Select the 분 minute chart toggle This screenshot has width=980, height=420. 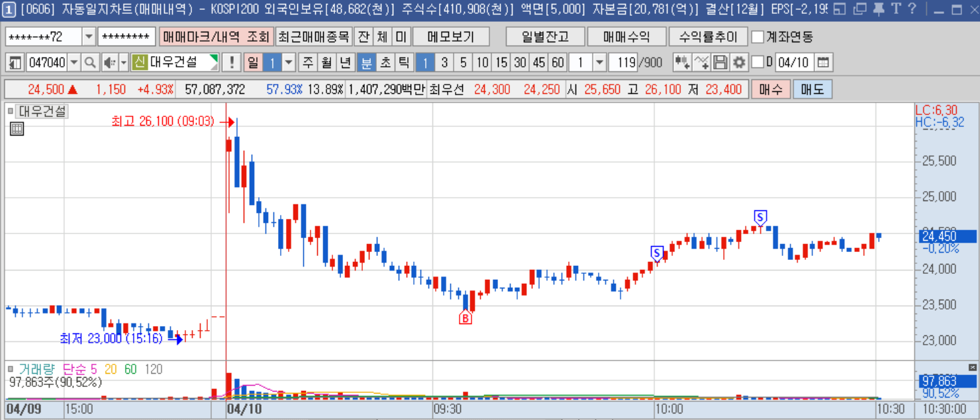pos(366,63)
